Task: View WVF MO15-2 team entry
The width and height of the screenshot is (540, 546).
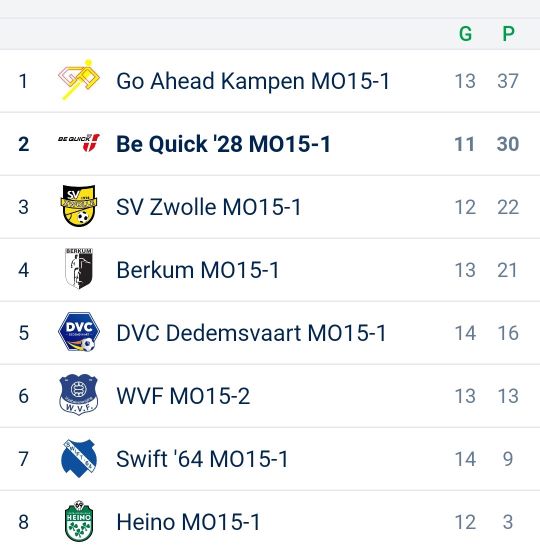Action: point(183,396)
